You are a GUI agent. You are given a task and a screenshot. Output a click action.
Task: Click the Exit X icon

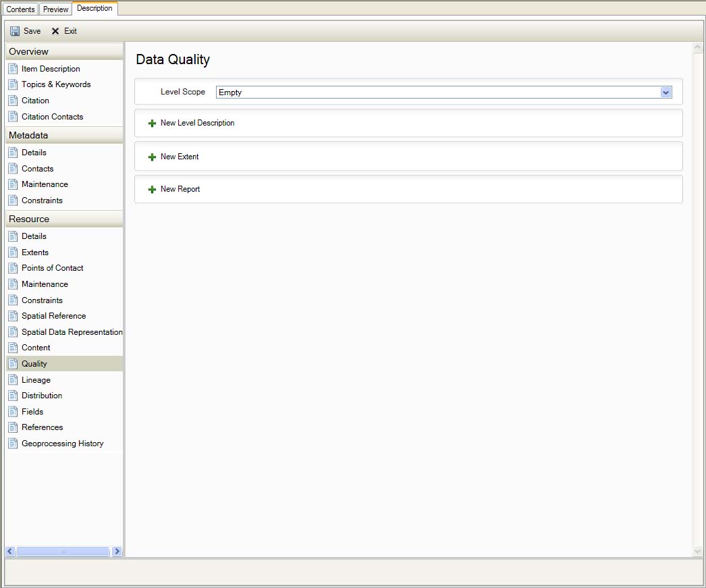pos(55,31)
